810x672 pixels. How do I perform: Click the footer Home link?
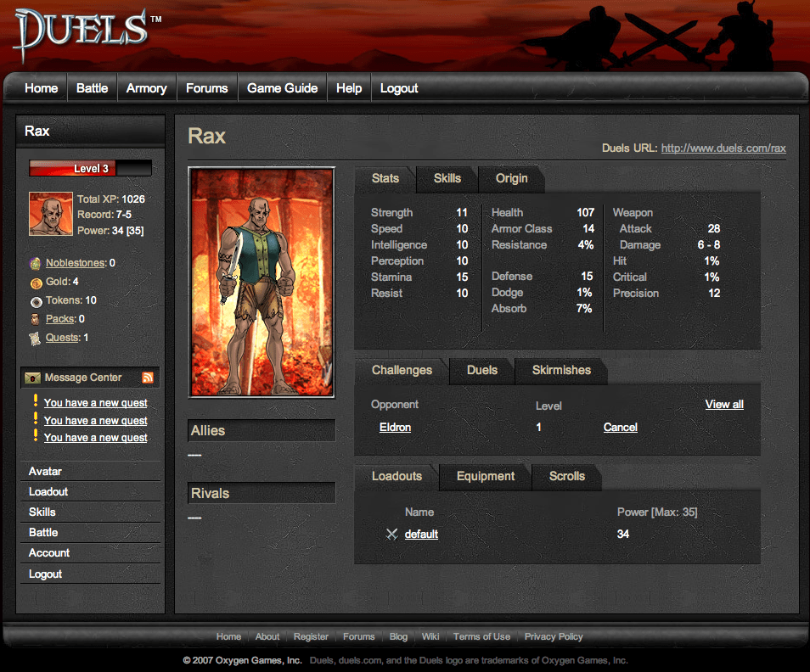tap(228, 637)
